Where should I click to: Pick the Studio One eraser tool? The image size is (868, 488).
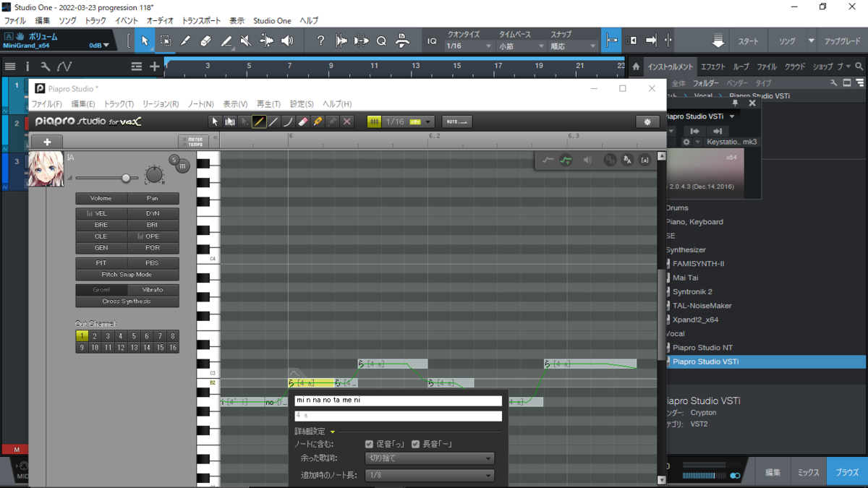coord(205,41)
